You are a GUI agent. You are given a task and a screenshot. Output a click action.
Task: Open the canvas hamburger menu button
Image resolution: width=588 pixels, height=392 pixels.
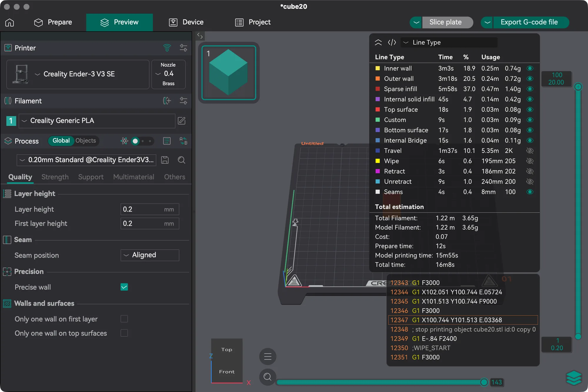click(x=268, y=357)
